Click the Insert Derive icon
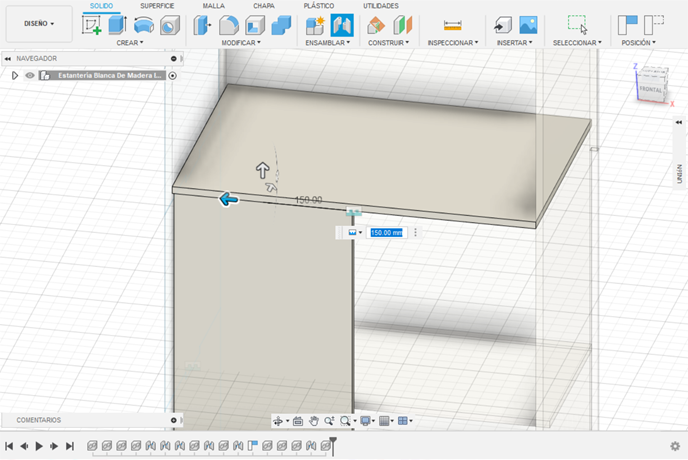This screenshot has height=460, width=688. [503, 25]
